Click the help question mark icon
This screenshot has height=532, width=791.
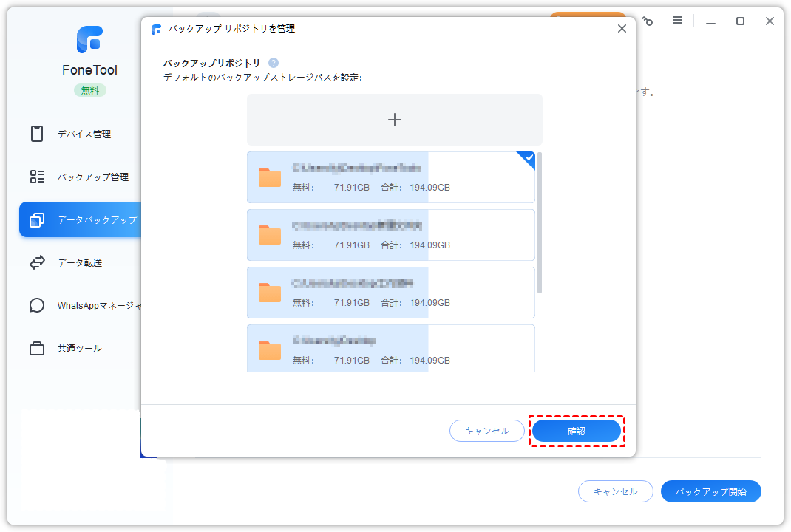click(x=274, y=64)
